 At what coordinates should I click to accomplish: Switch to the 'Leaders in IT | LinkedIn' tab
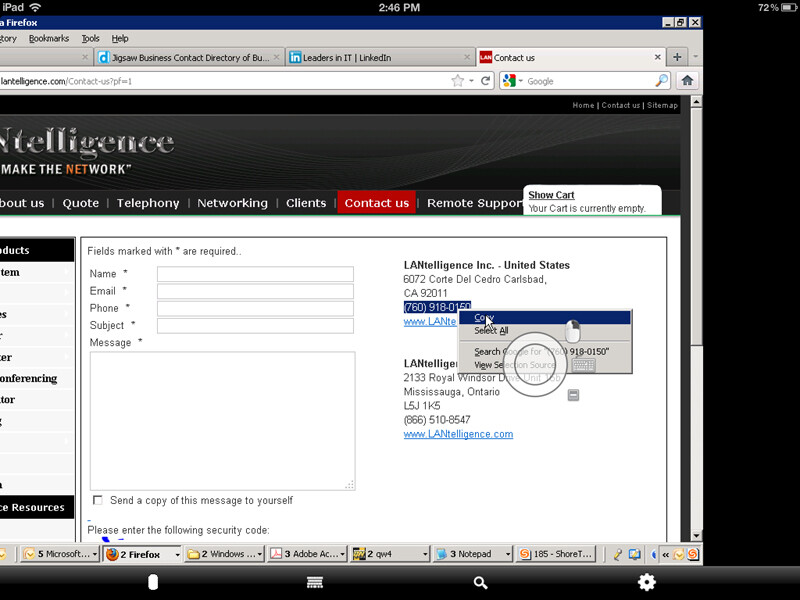[370, 57]
